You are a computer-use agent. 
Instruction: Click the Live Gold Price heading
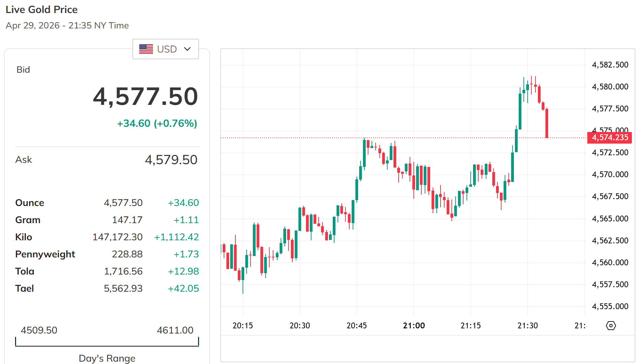click(x=42, y=10)
